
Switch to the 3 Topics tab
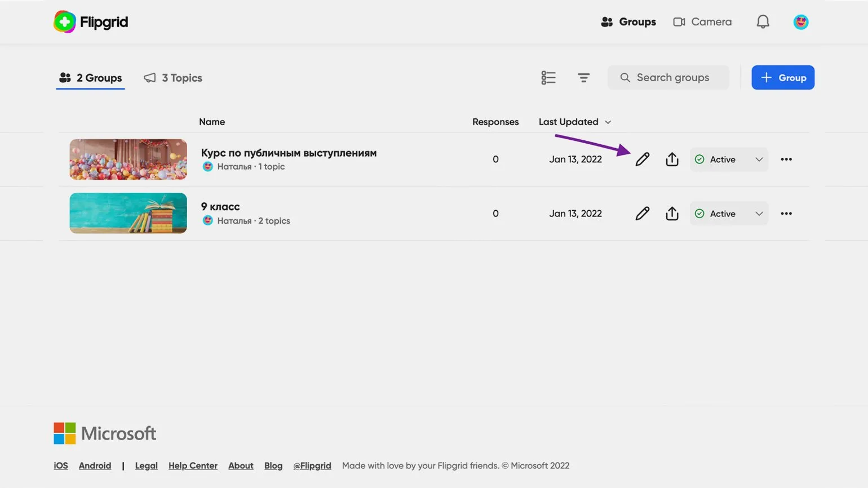[174, 78]
